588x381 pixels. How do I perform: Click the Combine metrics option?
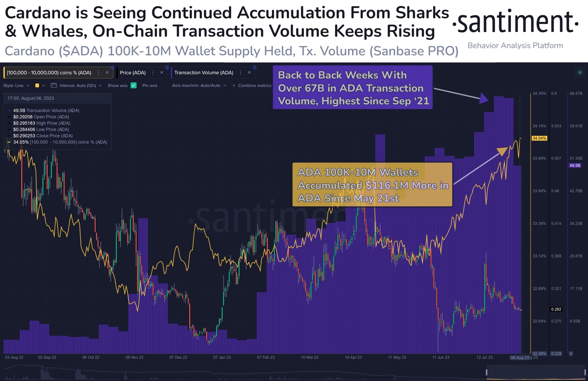click(255, 85)
